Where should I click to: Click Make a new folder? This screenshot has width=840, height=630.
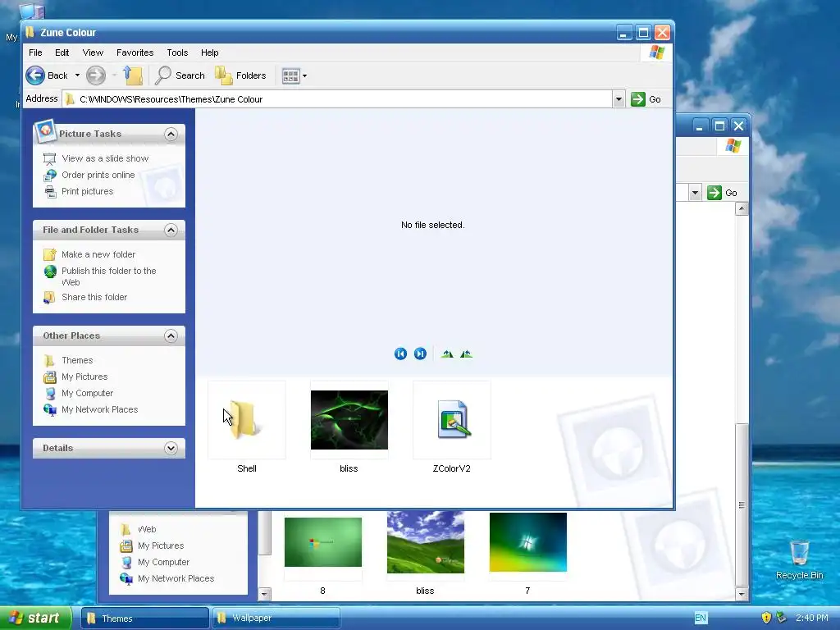pos(98,254)
